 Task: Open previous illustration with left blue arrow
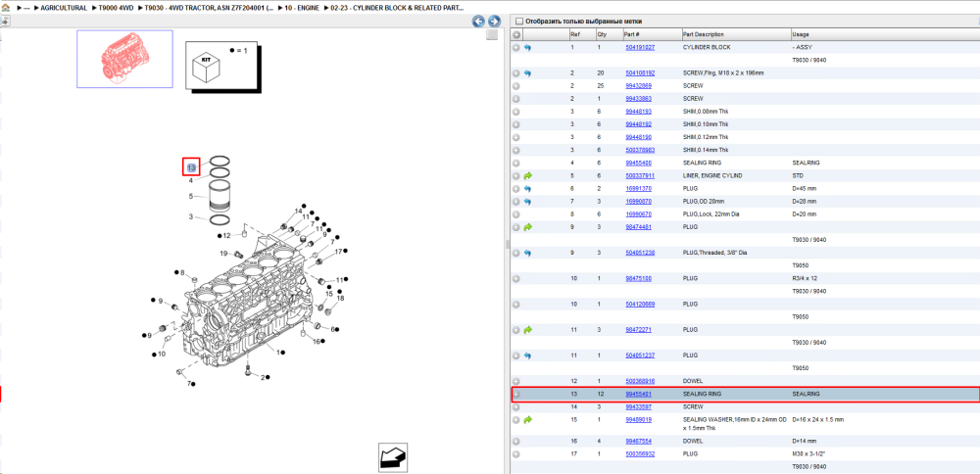[x=479, y=22]
